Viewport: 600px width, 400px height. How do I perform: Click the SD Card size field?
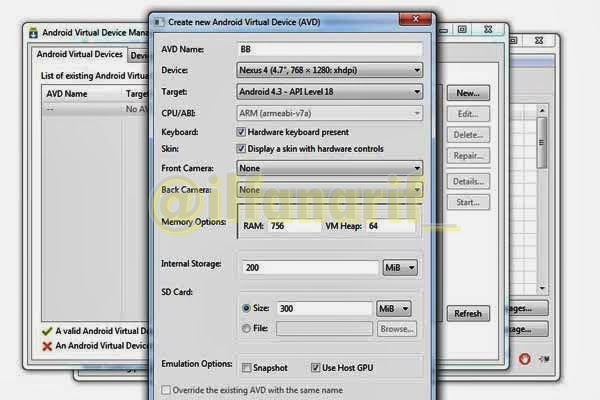click(324, 309)
